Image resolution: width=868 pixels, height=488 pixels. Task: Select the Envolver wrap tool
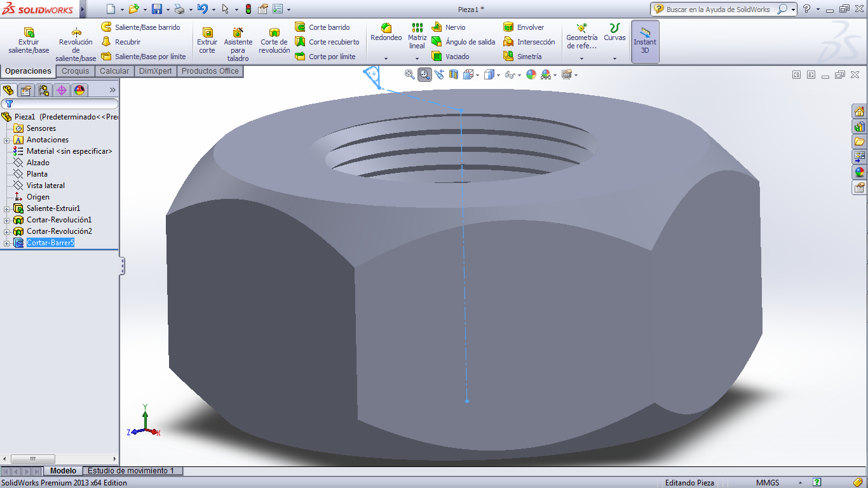click(524, 27)
